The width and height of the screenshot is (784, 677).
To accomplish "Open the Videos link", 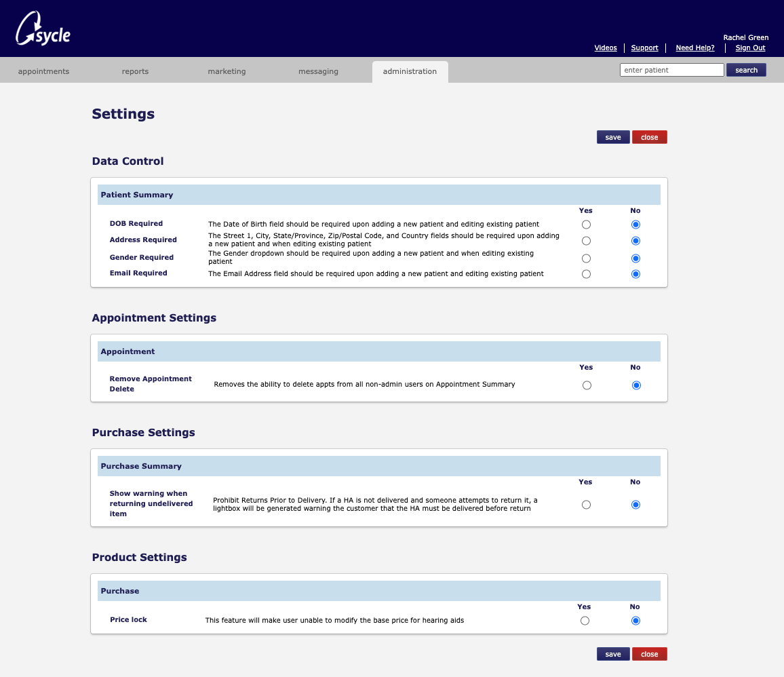I will [606, 47].
